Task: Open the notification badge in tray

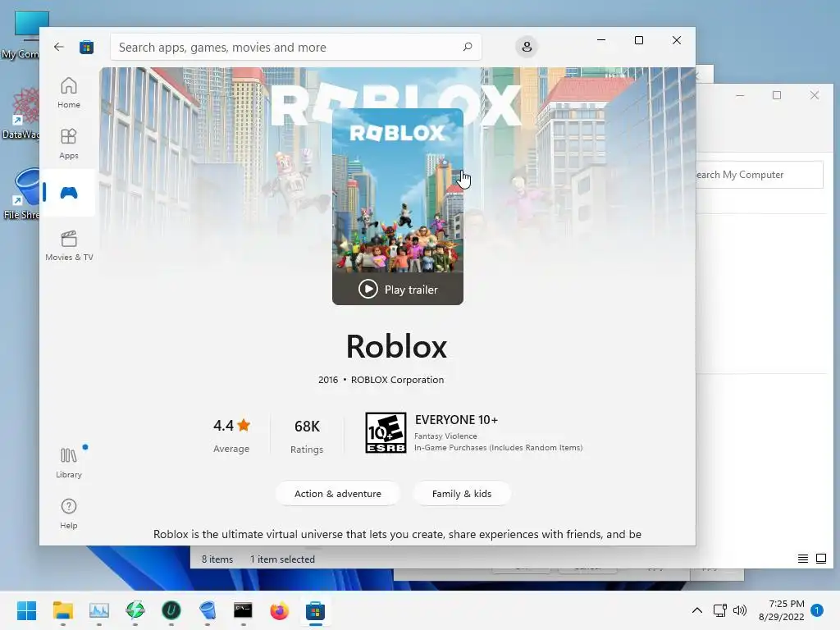Action: point(817,610)
